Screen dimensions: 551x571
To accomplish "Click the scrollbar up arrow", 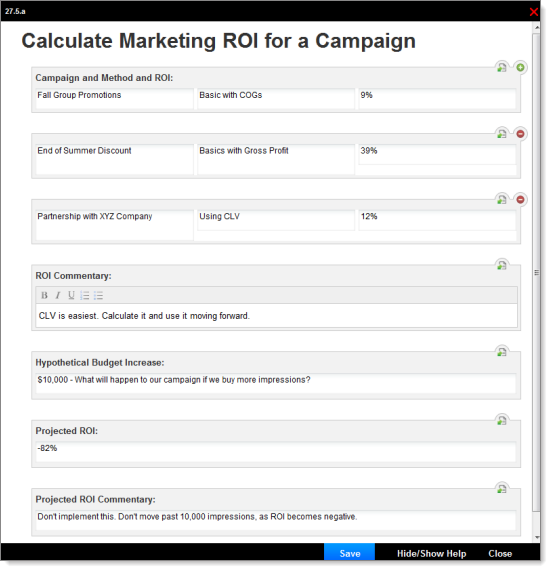I will click(x=537, y=28).
